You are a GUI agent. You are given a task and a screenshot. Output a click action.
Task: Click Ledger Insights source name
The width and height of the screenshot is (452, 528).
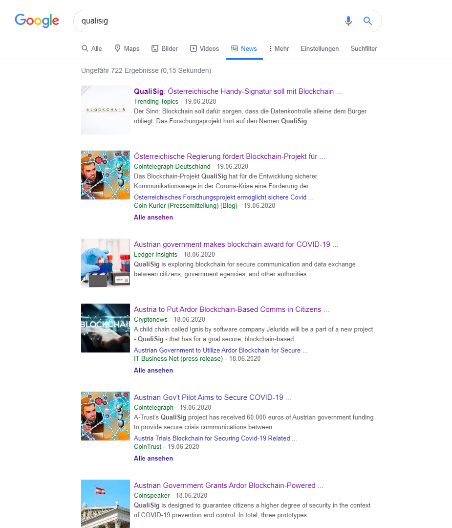[155, 254]
